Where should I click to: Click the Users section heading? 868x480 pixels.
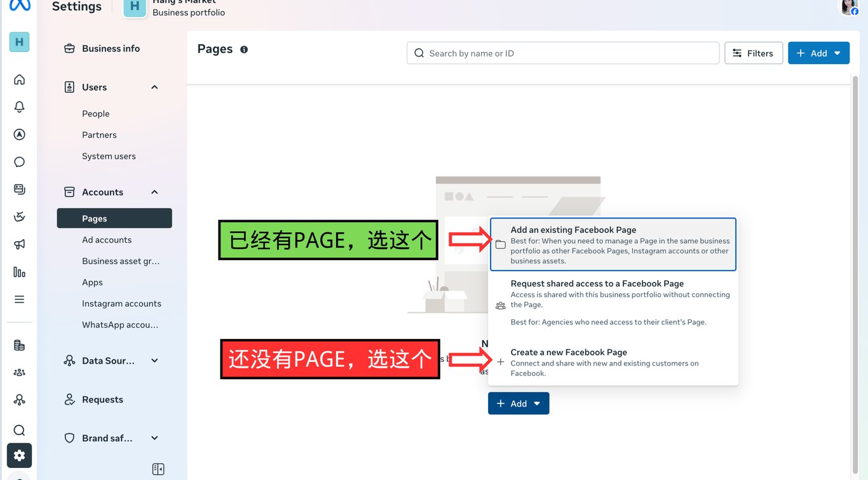(94, 87)
